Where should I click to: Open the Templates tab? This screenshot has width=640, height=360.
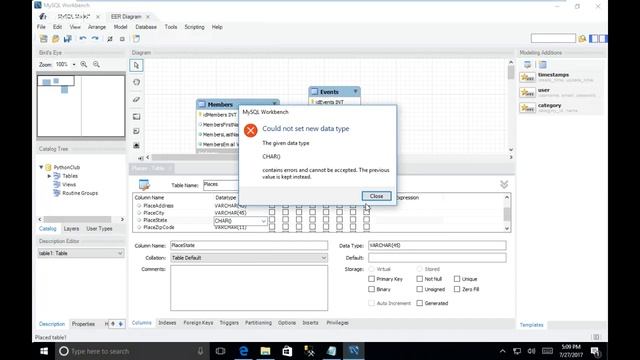click(x=531, y=325)
